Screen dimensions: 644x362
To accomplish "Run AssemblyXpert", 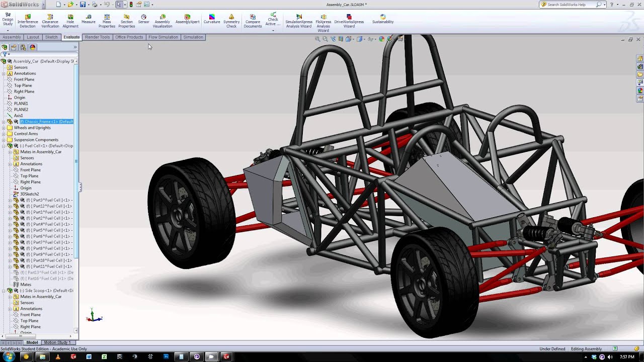I will coord(187,19).
